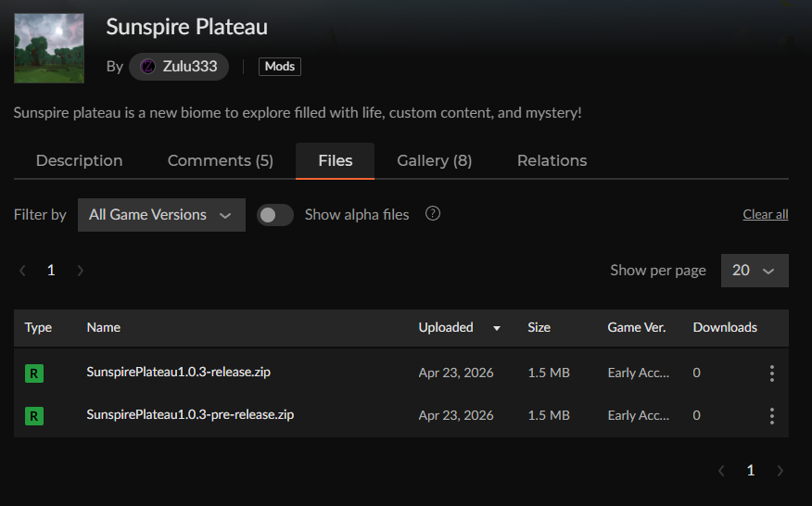Image resolution: width=812 pixels, height=506 pixels.
Task: Expand the All Game Versions filter dropdown
Action: [161, 215]
